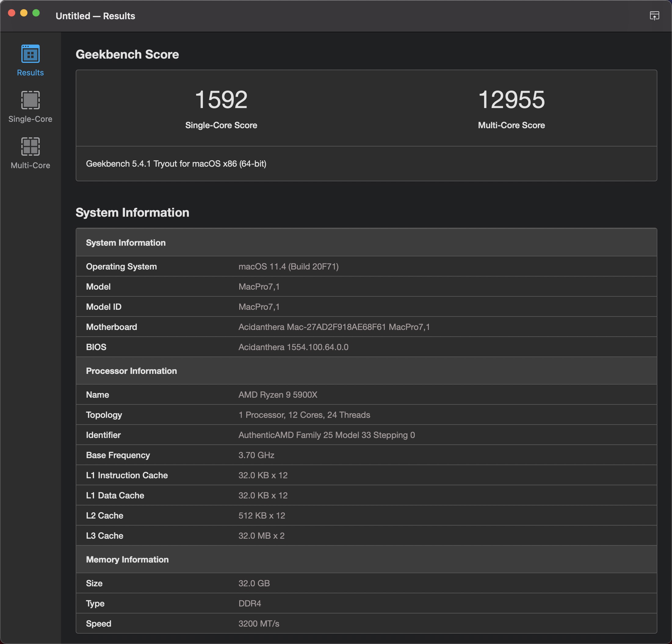Click the Motherboard Acidanthera row value
Screen dimensions: 672x644
click(x=334, y=327)
